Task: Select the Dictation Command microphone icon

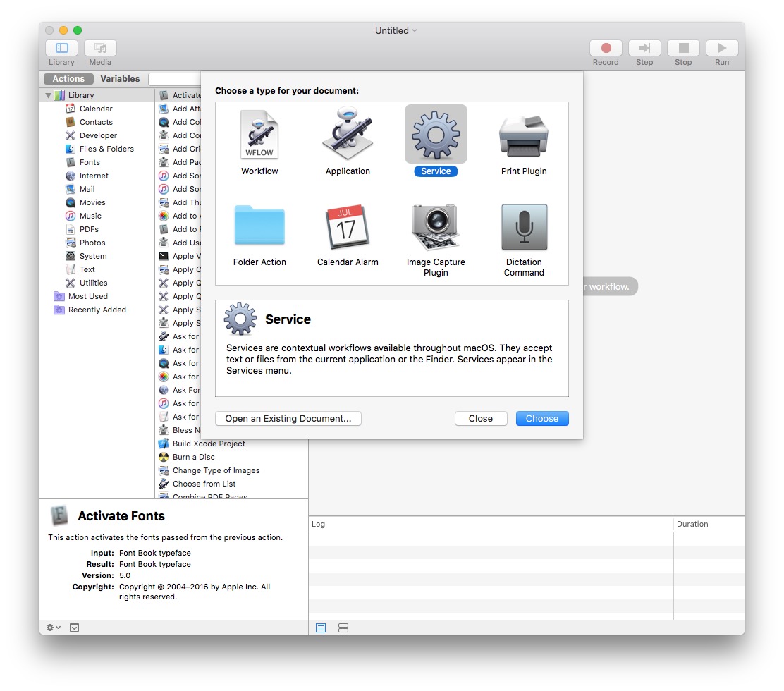Action: point(524,227)
